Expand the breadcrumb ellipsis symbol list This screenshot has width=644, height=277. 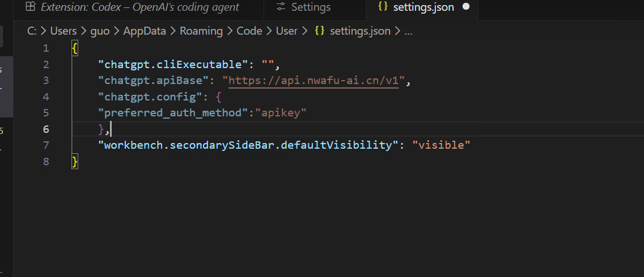408,31
